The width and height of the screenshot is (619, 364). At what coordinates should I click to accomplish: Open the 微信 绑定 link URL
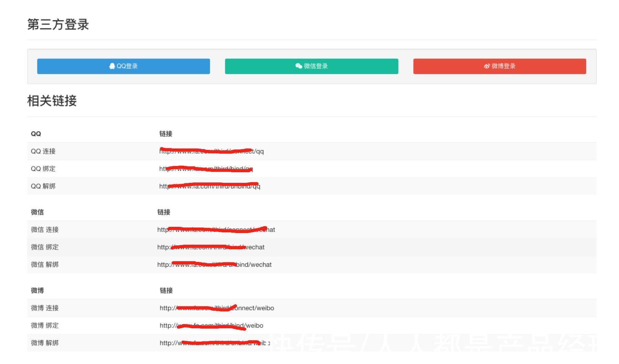211,247
